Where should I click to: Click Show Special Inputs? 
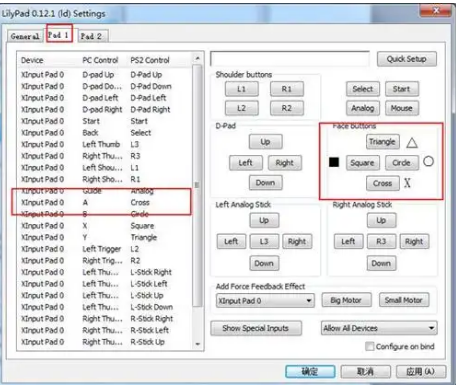click(256, 328)
